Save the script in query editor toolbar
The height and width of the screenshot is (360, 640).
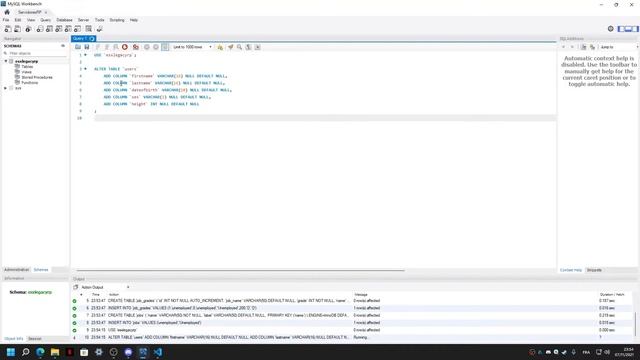click(87, 47)
